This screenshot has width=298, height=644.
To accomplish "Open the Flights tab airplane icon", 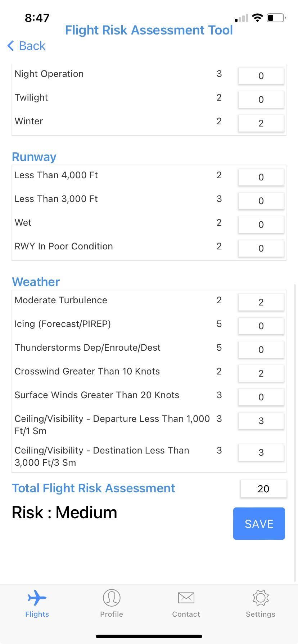I will tap(37, 598).
